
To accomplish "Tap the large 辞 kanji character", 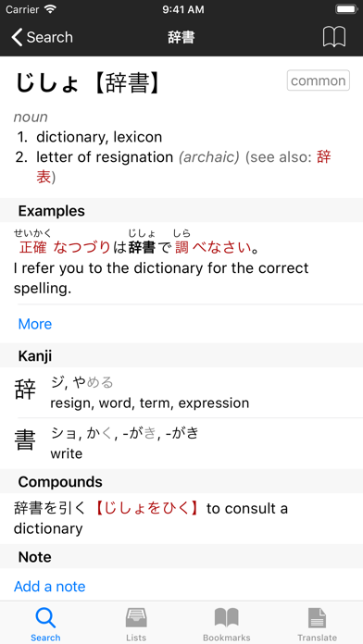I will 25,390.
